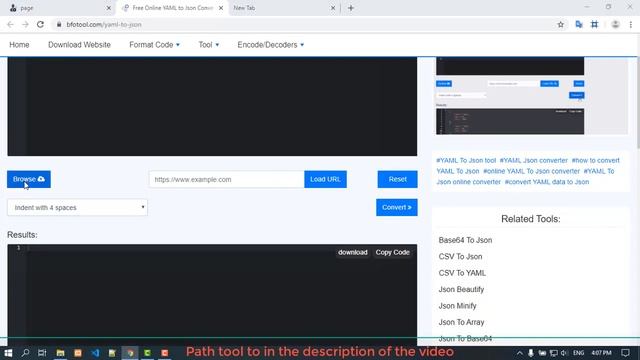Image resolution: width=640 pixels, height=360 pixels.
Task: Click the Copy Code button
Action: point(393,252)
